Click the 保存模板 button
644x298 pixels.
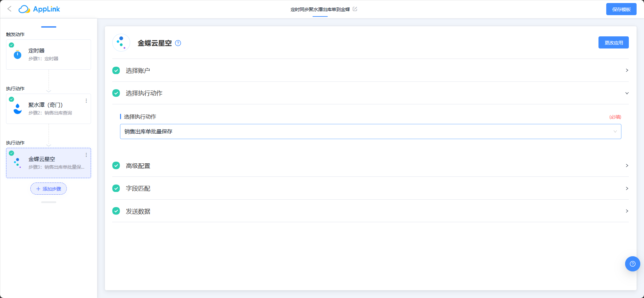[x=621, y=9]
